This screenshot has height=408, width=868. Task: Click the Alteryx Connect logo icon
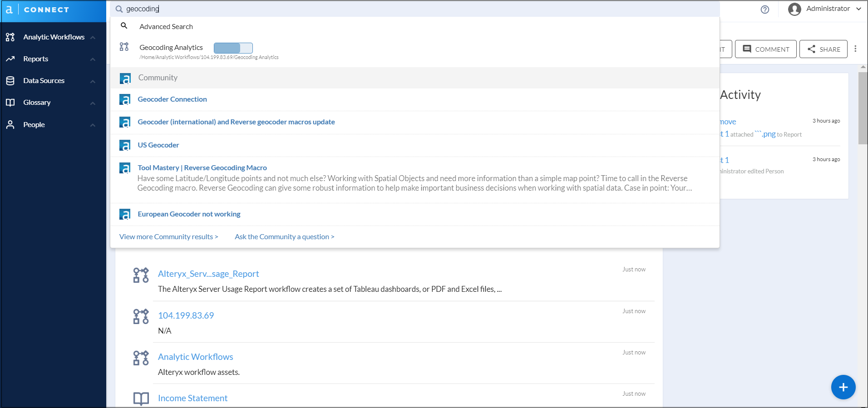click(x=9, y=10)
